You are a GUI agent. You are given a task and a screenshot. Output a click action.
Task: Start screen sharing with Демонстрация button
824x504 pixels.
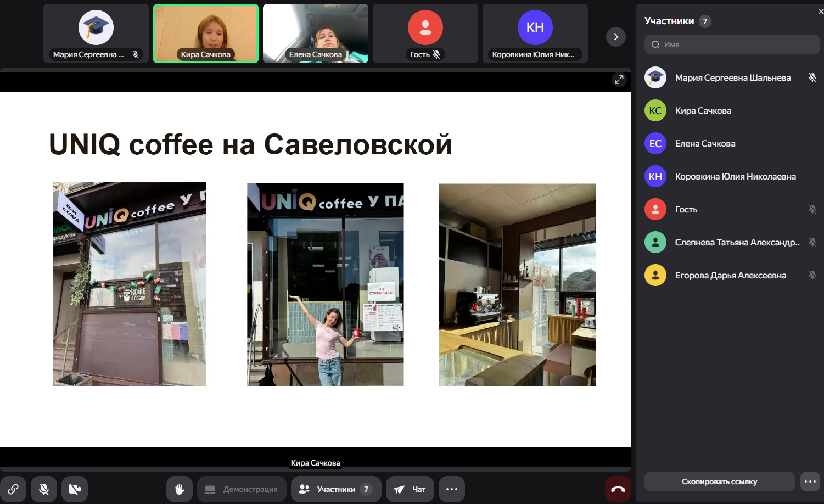click(242, 489)
